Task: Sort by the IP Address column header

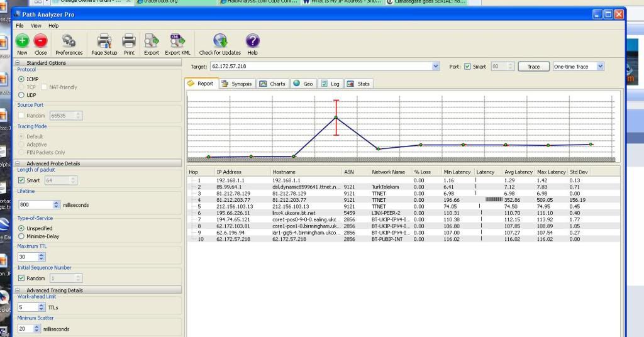Action: [x=243, y=172]
